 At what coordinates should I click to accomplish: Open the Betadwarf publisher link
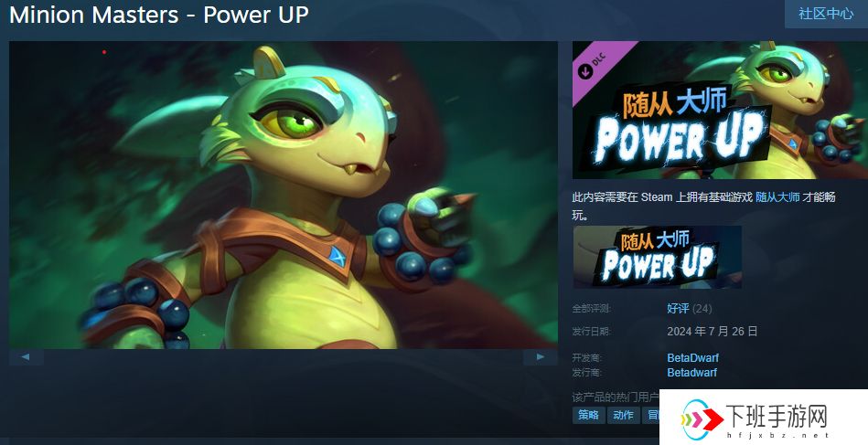(692, 373)
